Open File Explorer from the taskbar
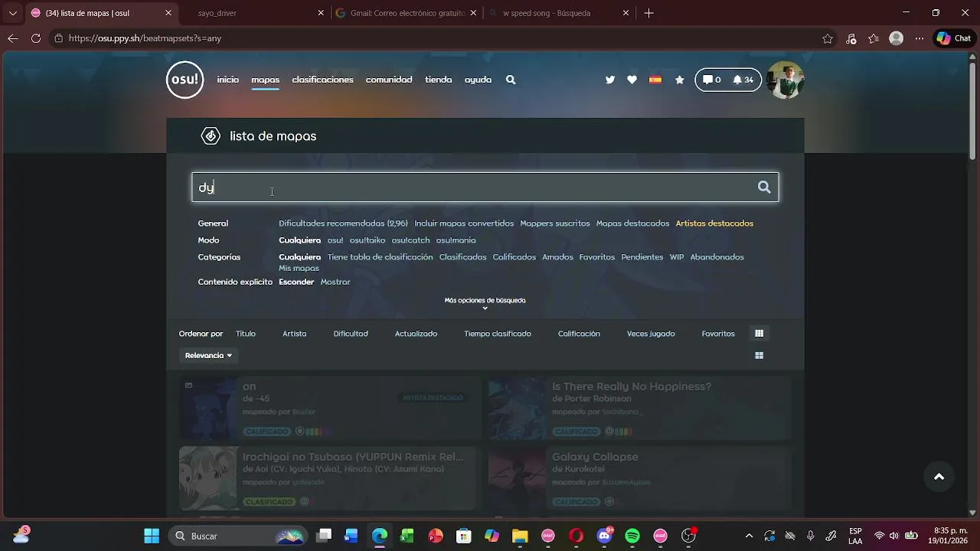Image resolution: width=980 pixels, height=551 pixels. coord(520,536)
